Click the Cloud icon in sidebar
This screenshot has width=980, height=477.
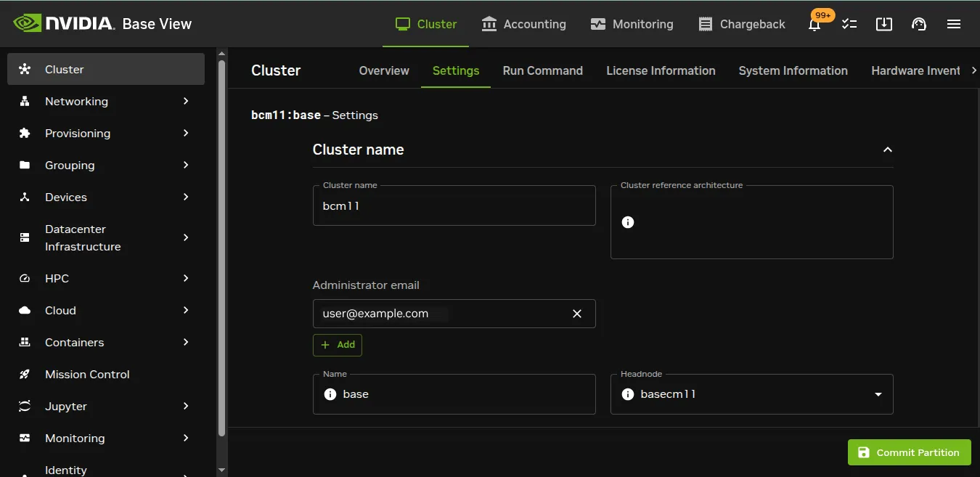pos(25,310)
